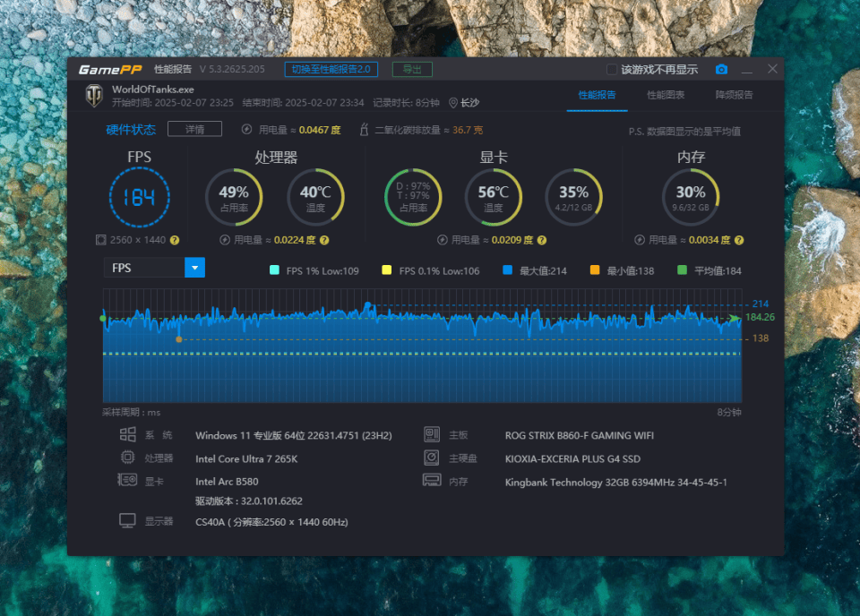Click the CO2 emission bottle icon

tap(364, 130)
